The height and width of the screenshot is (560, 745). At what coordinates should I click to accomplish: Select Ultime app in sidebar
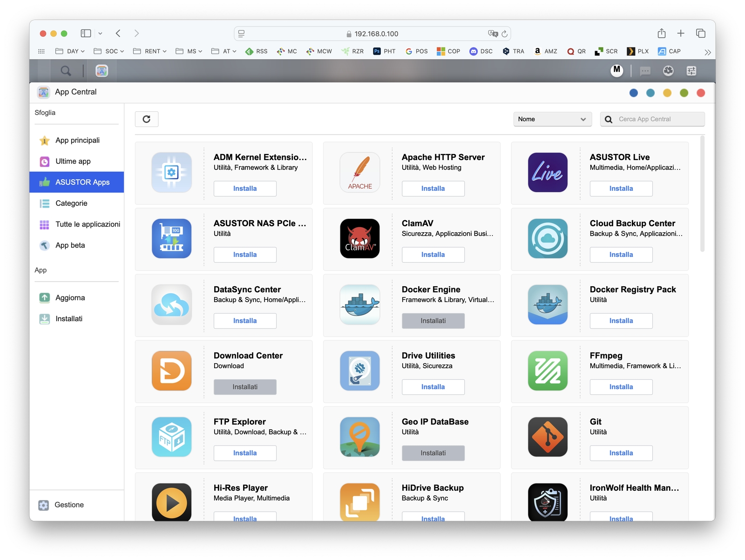77,161
